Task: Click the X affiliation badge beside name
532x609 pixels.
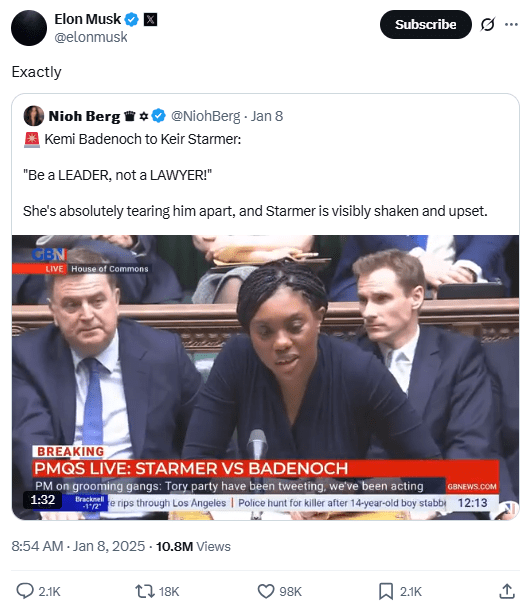Action: (x=150, y=19)
